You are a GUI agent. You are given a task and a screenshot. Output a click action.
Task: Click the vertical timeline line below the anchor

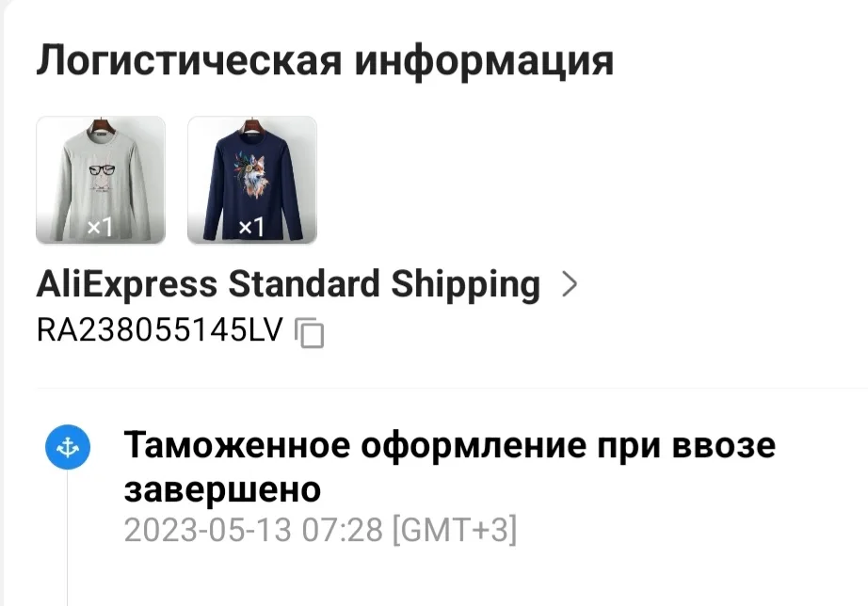point(68,536)
